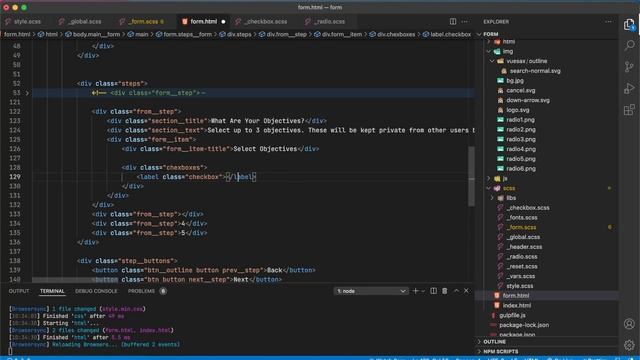Open search-normal.svg file

click(x=535, y=71)
